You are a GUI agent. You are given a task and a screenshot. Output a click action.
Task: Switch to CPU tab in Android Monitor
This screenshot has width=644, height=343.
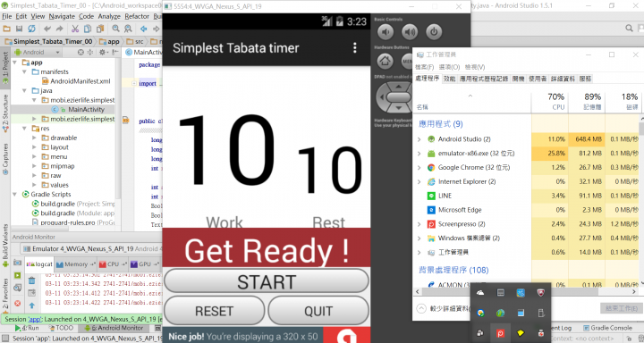113,264
